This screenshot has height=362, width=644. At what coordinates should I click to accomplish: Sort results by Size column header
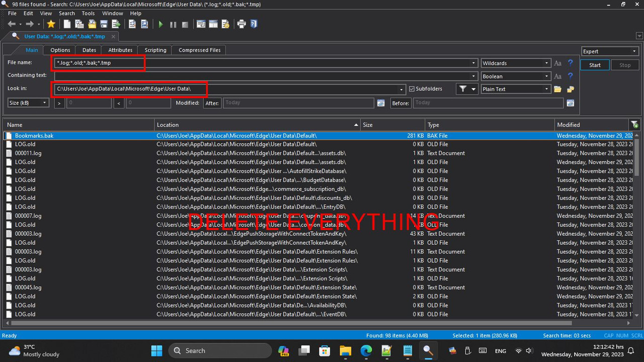(x=393, y=125)
